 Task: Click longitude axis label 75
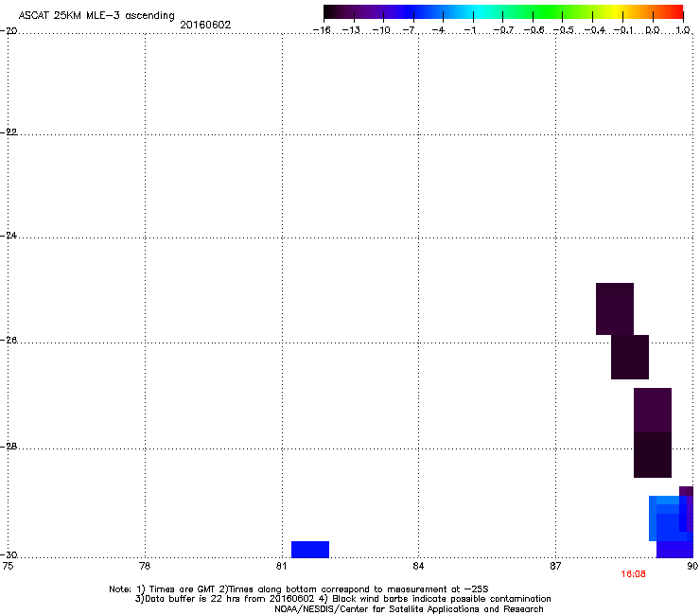point(8,567)
